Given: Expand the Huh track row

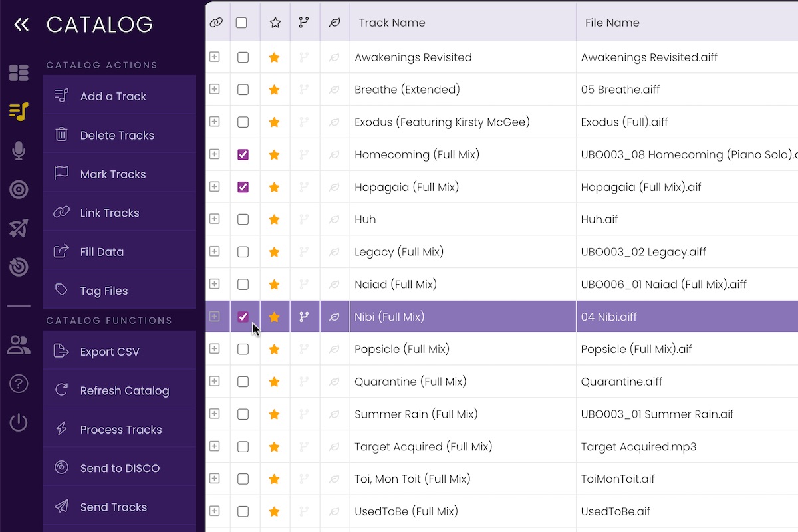Looking at the screenshot, I should (x=215, y=219).
